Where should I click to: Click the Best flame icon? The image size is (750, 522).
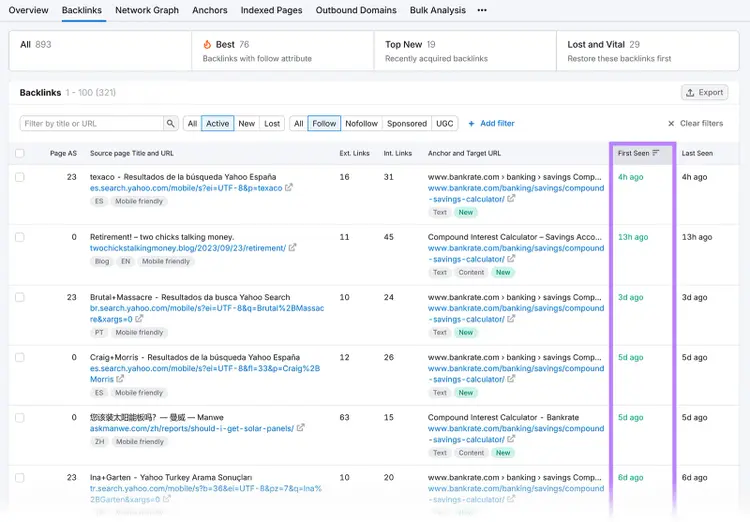207,44
